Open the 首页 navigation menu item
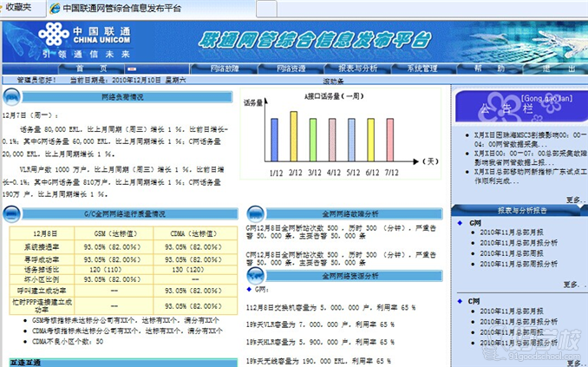 click(x=92, y=69)
